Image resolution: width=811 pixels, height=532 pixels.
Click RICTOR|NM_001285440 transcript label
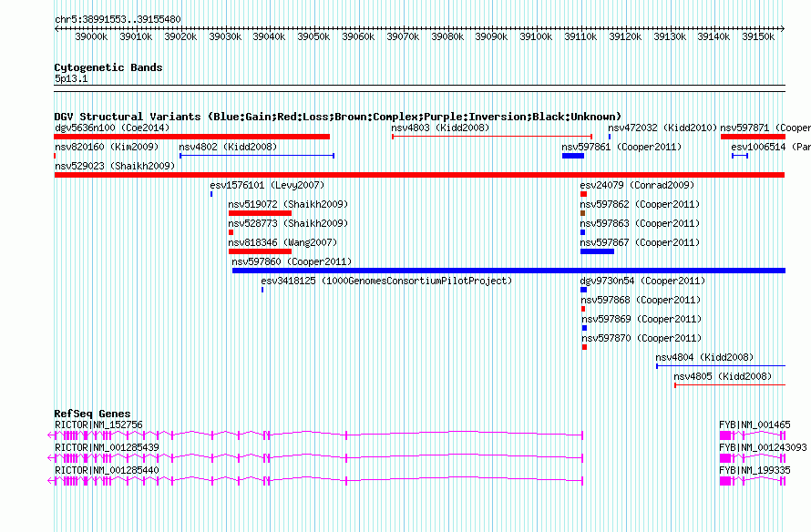[x=107, y=470]
